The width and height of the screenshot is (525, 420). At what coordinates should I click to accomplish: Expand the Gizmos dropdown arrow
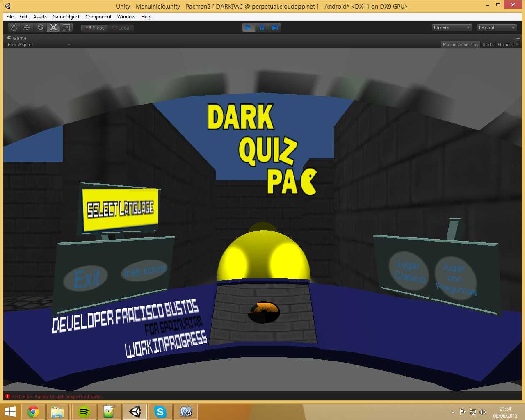(517, 45)
